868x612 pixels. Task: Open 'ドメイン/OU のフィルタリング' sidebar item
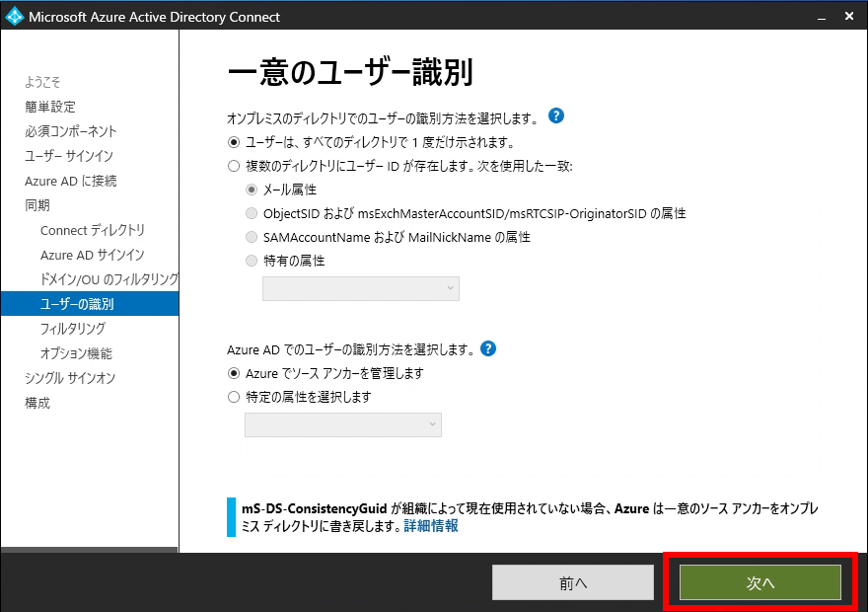pos(109,279)
